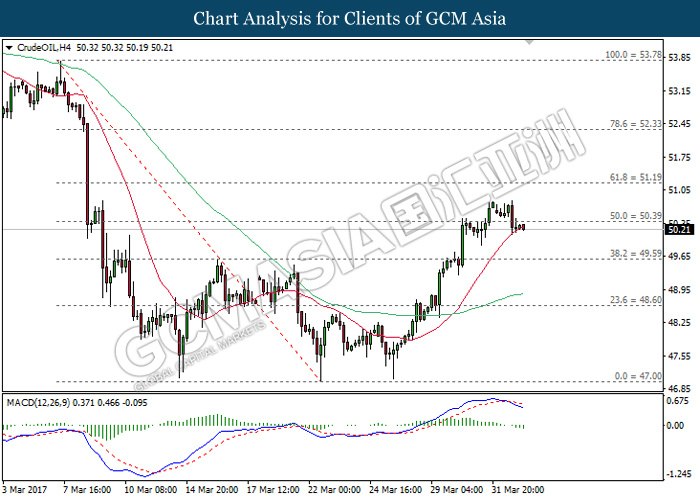Click the 47.55 price axis value
Image resolution: width=700 pixels, height=500 pixels.
click(679, 356)
